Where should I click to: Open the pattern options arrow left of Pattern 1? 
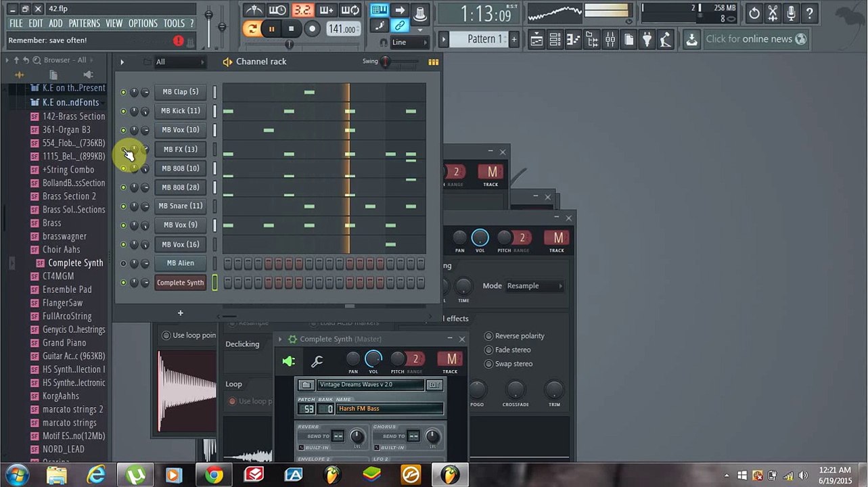point(444,39)
